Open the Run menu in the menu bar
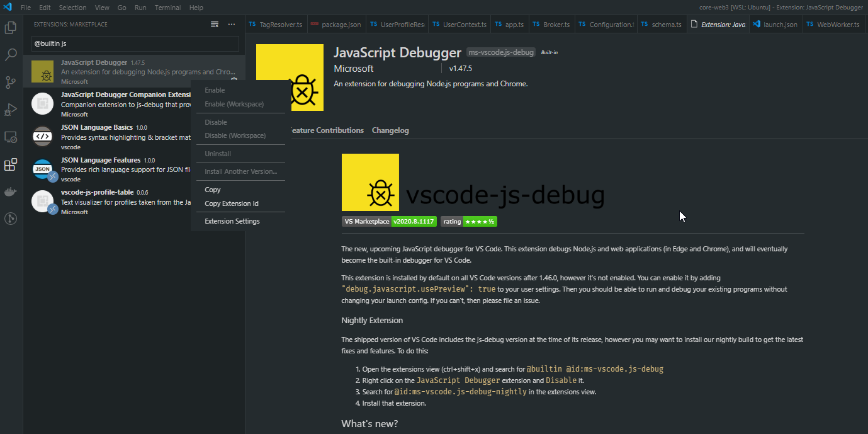 140,8
